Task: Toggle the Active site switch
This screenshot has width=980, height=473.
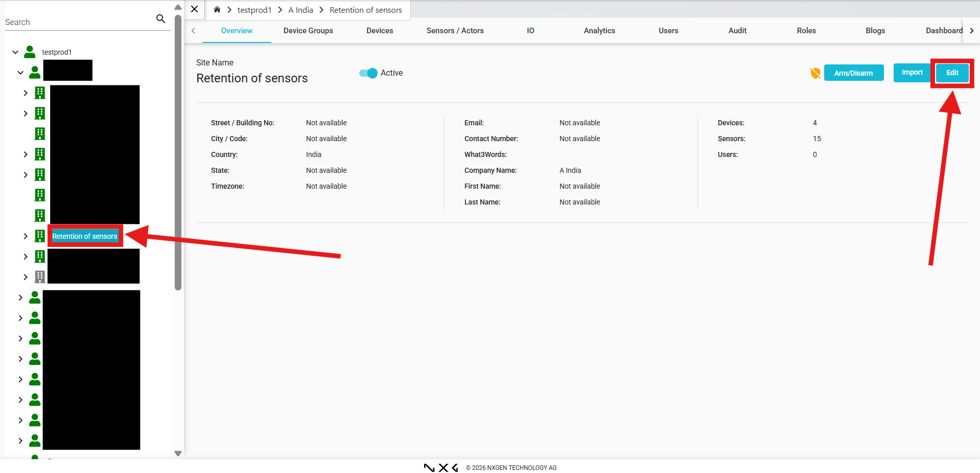Action: (x=368, y=73)
